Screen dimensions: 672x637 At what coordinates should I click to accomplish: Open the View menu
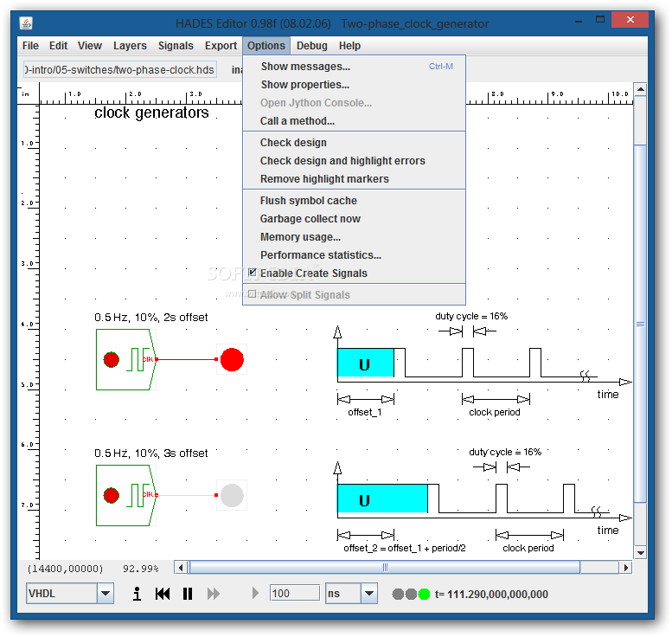(90, 46)
